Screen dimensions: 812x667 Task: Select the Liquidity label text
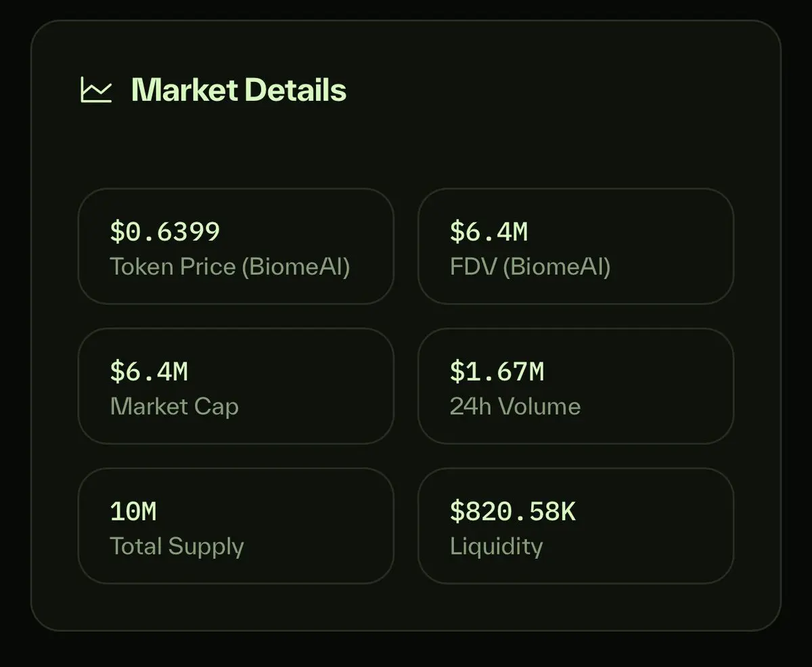pos(497,547)
